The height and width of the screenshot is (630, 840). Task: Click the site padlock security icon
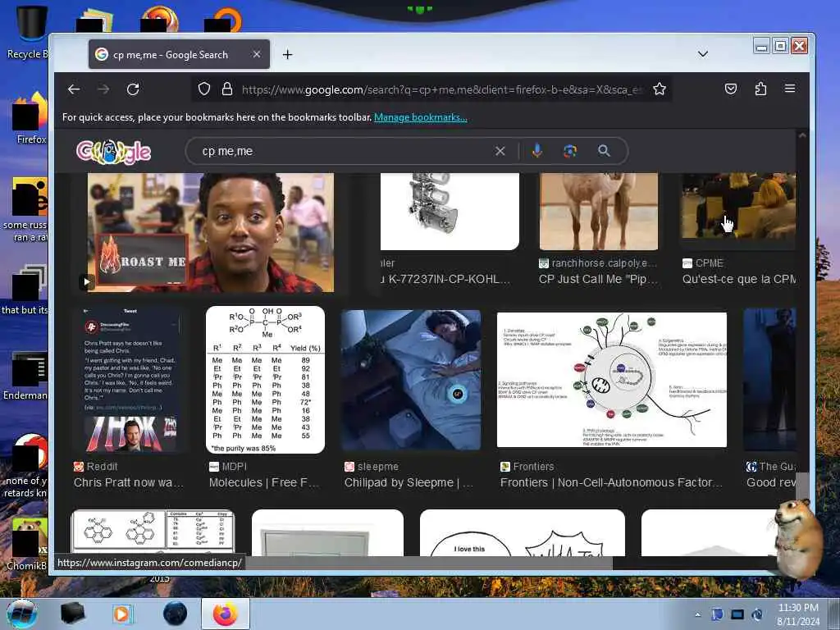click(x=227, y=89)
